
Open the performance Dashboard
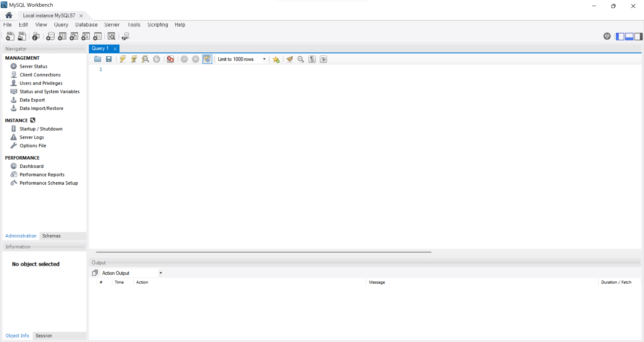32,166
